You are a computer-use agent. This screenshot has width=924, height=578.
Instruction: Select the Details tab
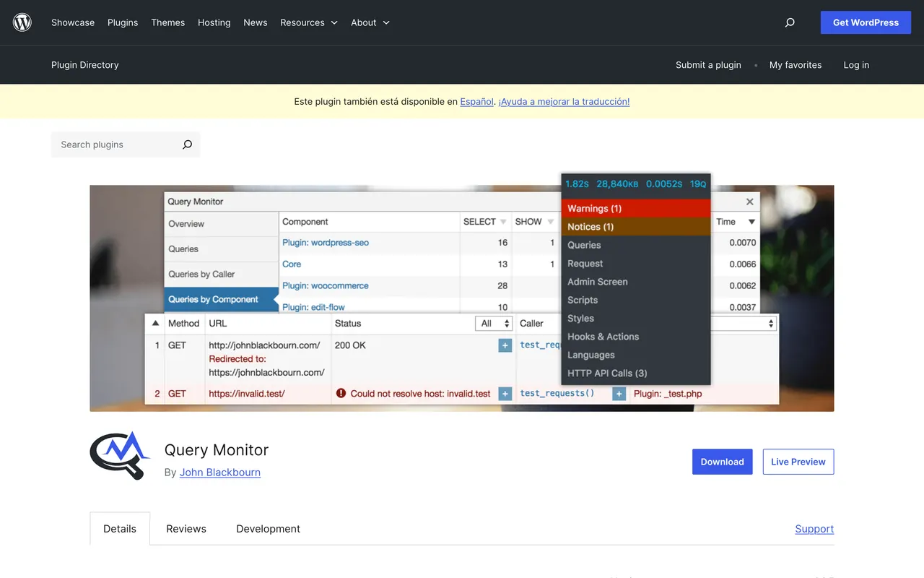point(120,529)
